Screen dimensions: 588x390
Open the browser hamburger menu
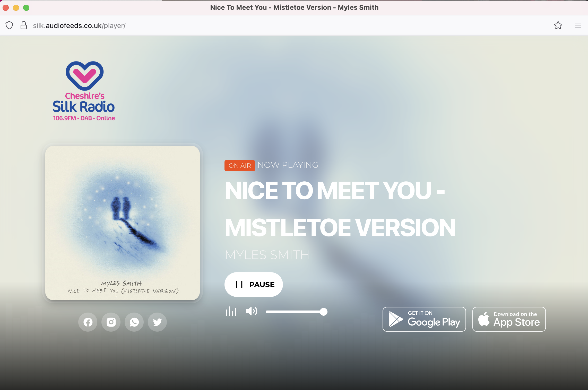click(x=578, y=25)
